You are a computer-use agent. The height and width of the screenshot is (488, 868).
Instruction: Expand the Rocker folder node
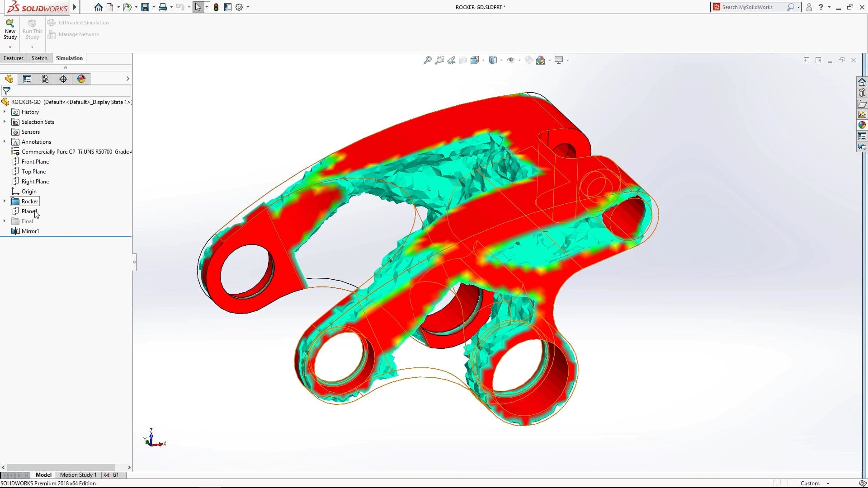coord(5,201)
